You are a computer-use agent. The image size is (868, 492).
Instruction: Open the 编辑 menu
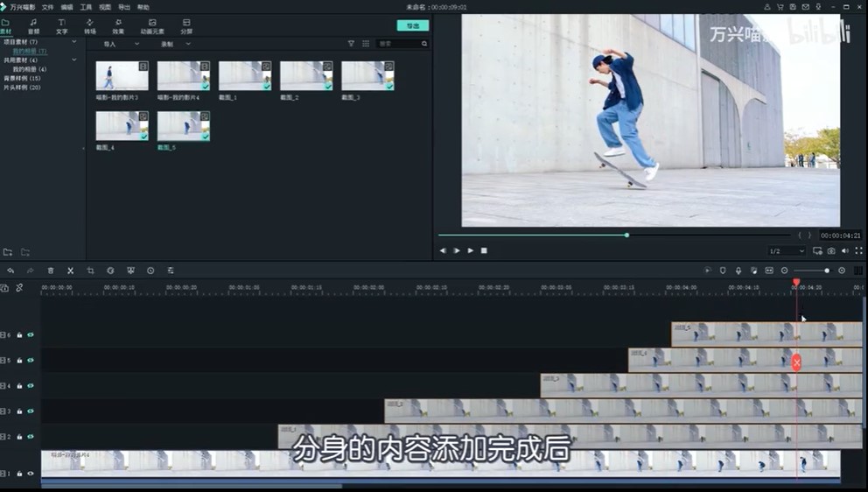point(67,7)
